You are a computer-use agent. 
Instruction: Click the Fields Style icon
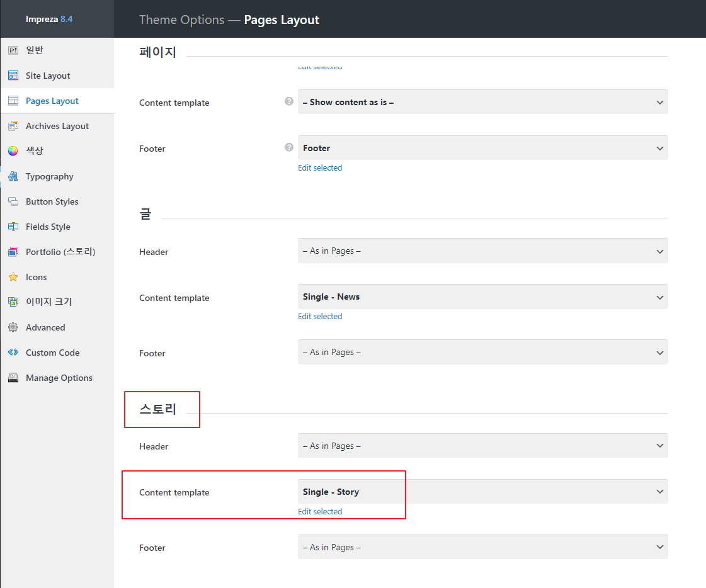tap(13, 227)
